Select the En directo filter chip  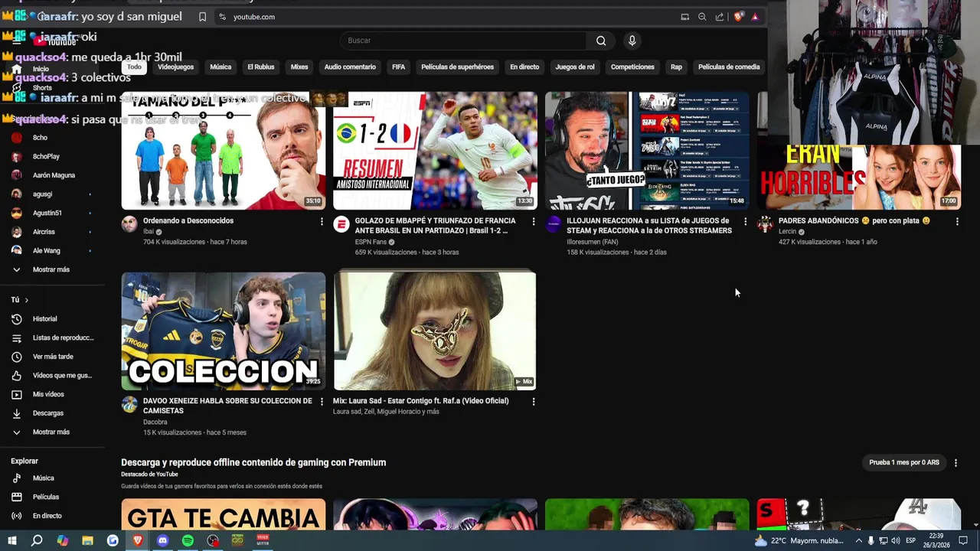point(524,67)
